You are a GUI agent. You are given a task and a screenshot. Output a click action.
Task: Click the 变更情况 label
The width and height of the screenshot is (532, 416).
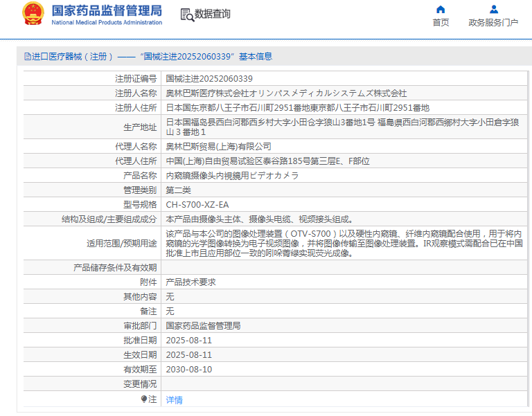coord(140,384)
